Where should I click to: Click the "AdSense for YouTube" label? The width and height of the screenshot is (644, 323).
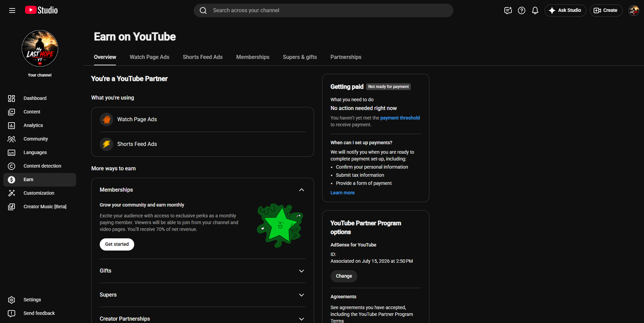click(353, 245)
